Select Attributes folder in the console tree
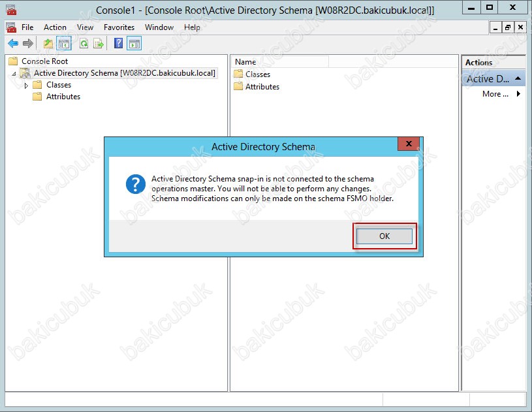The image size is (532, 412). click(63, 97)
